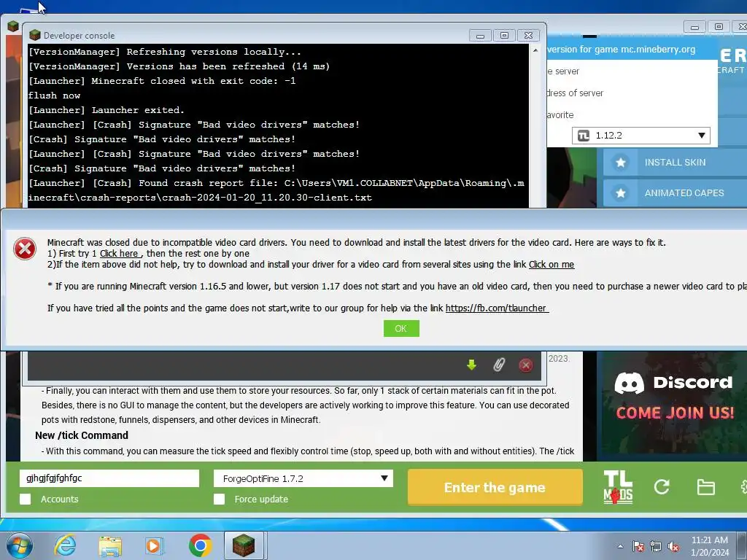
Task: Open Windows Start menu orb
Action: coord(19,545)
